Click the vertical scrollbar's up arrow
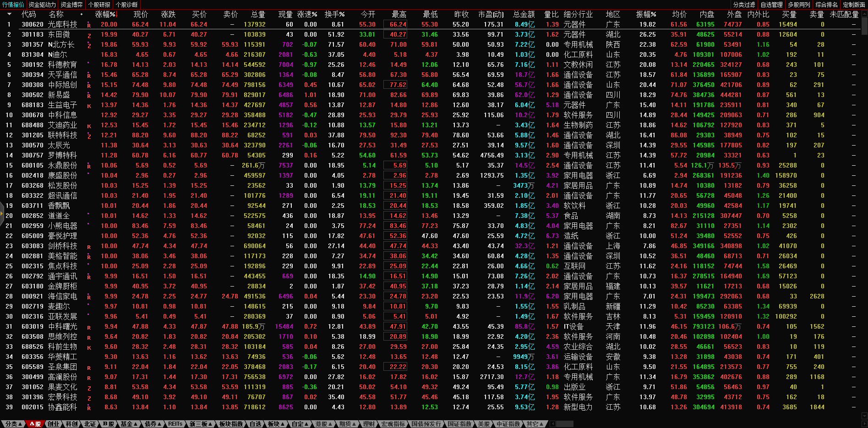The height and width of the screenshot is (428, 868). coord(864,14)
